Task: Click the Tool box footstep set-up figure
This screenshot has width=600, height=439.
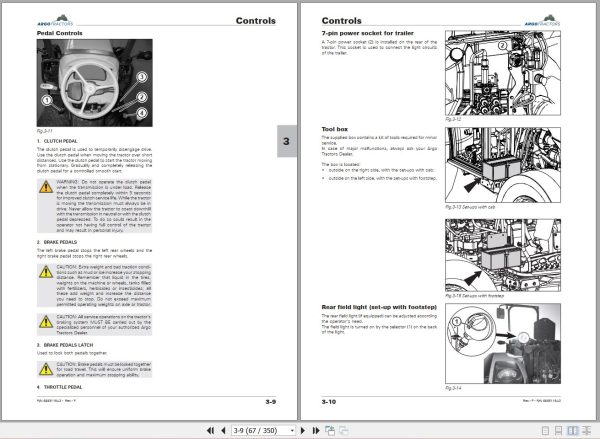Action: point(503,255)
